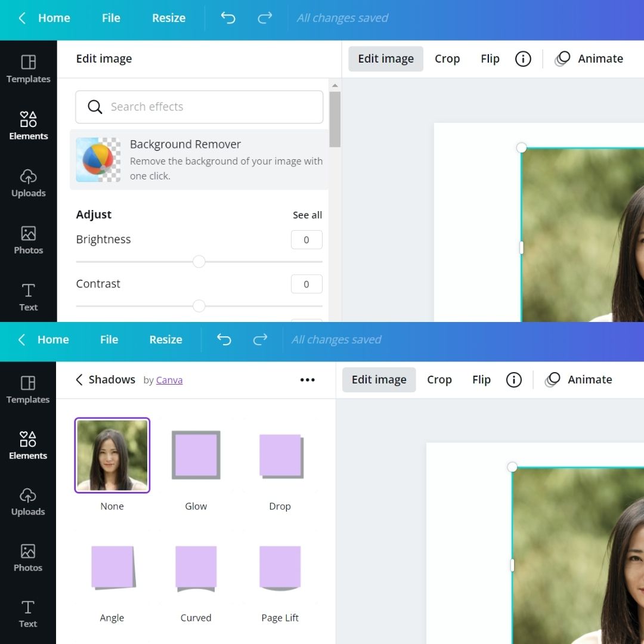Open the Templates panel
This screenshot has height=644, width=644.
coord(28,69)
